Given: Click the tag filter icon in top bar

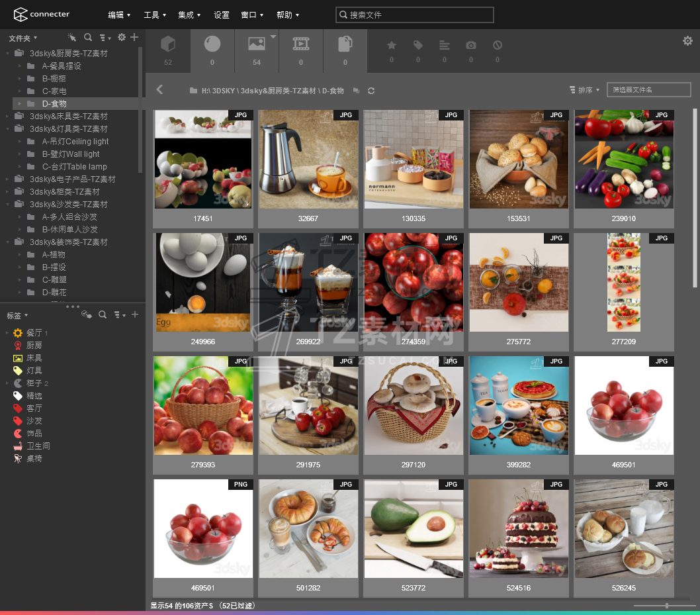Looking at the screenshot, I should tap(418, 46).
